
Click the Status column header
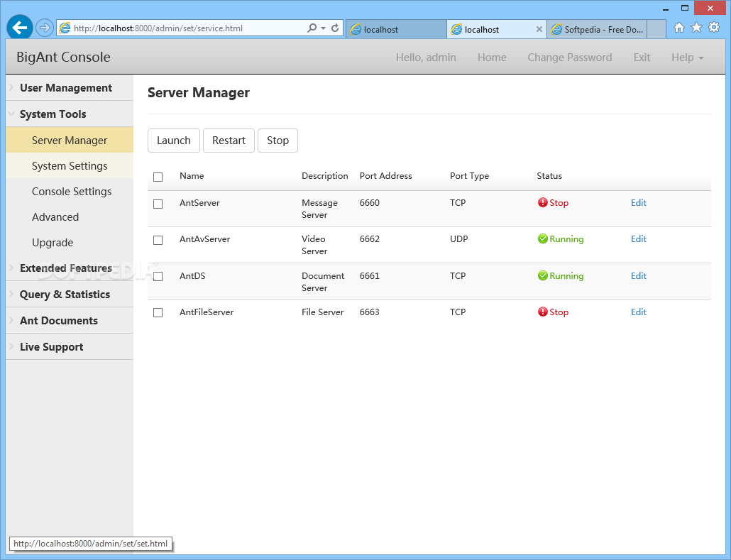click(549, 176)
